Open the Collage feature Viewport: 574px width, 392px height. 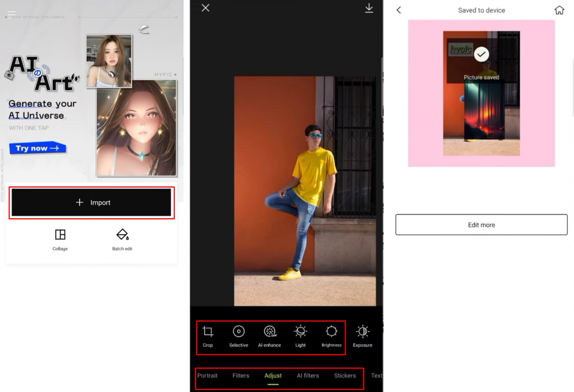(60, 239)
